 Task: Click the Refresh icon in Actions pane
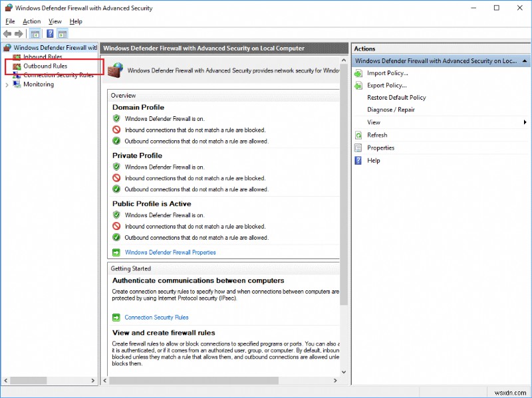coord(358,135)
